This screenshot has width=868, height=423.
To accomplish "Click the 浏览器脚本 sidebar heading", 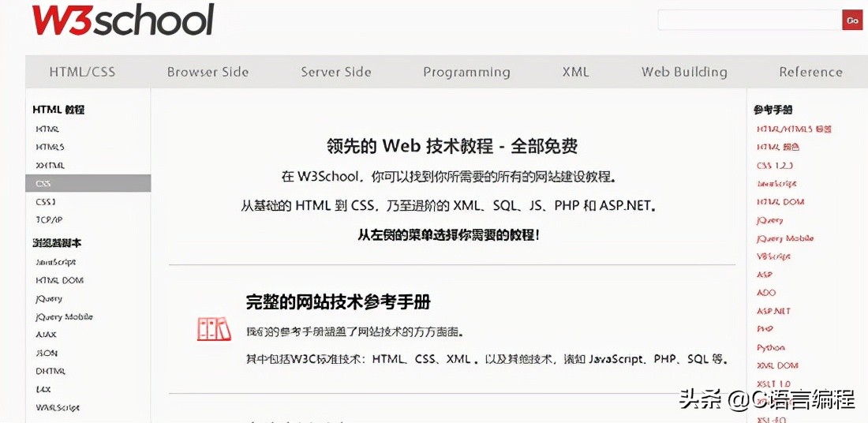I will (57, 243).
